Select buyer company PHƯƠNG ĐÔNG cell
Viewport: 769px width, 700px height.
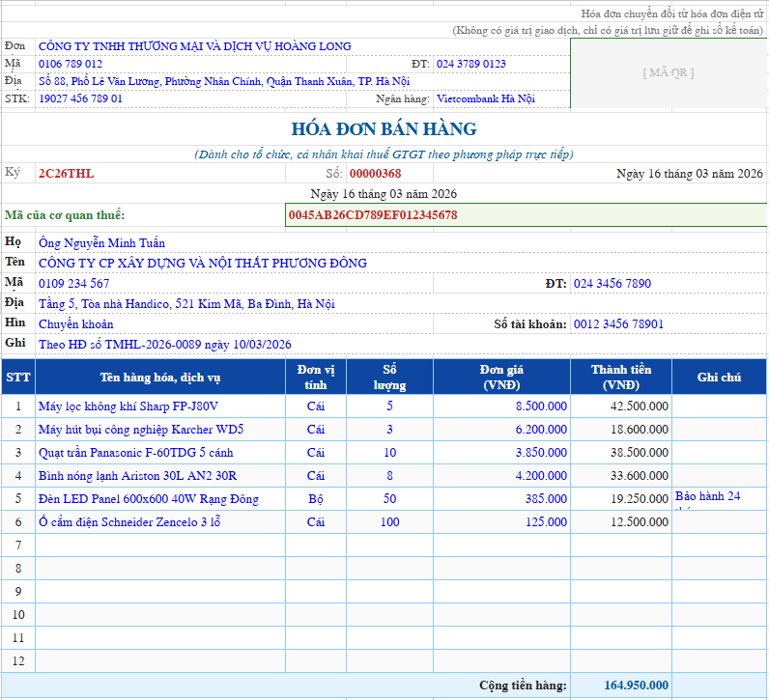[203, 263]
